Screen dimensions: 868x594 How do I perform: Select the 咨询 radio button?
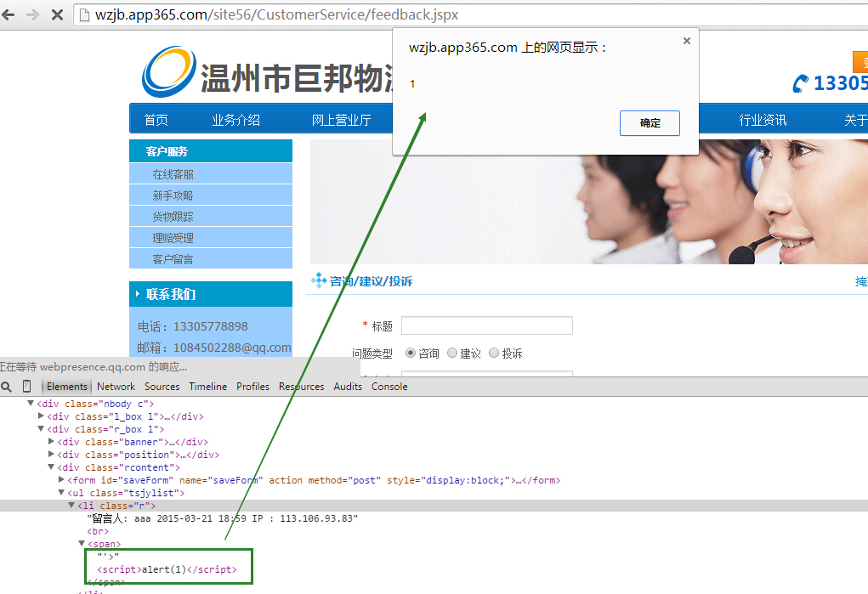point(411,353)
